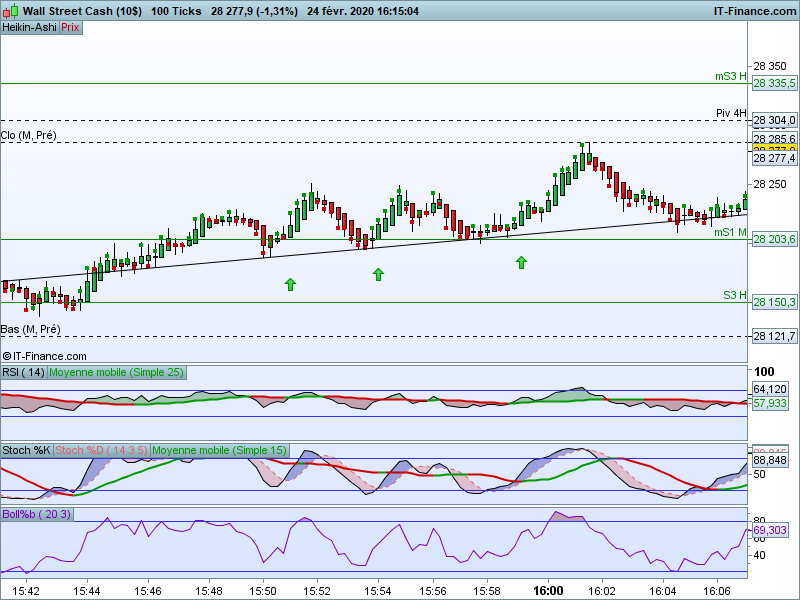Select the mS3 H resistance level label

tap(731, 77)
